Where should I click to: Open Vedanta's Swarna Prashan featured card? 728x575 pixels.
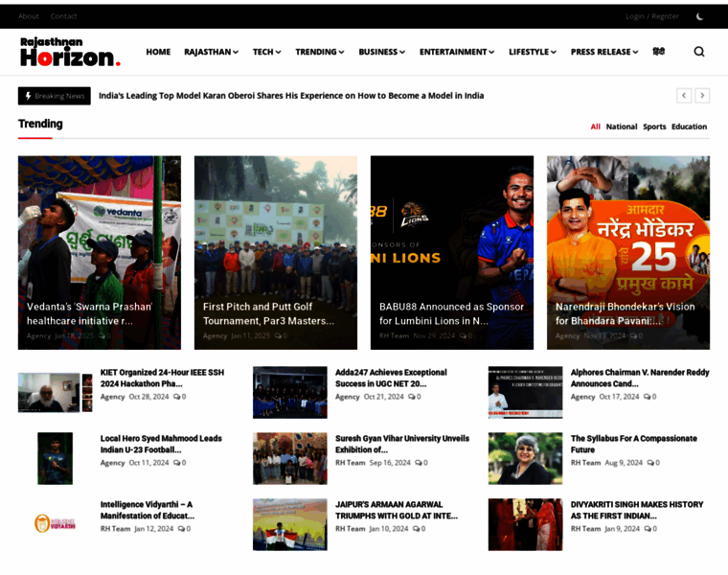(x=100, y=252)
